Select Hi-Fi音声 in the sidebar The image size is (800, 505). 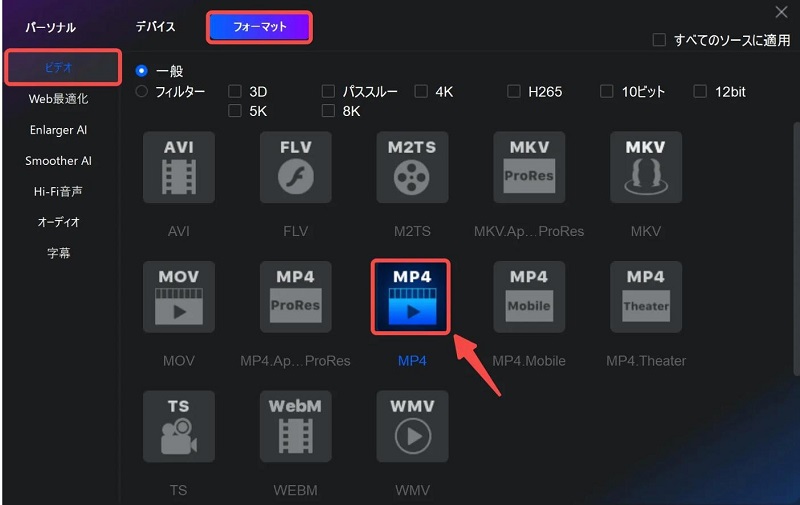pyautogui.click(x=58, y=191)
